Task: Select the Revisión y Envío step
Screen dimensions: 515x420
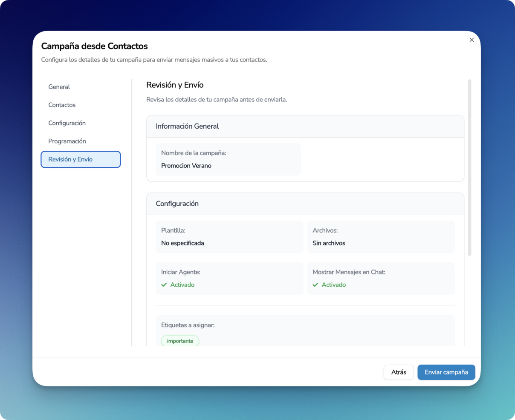Action: [81, 159]
